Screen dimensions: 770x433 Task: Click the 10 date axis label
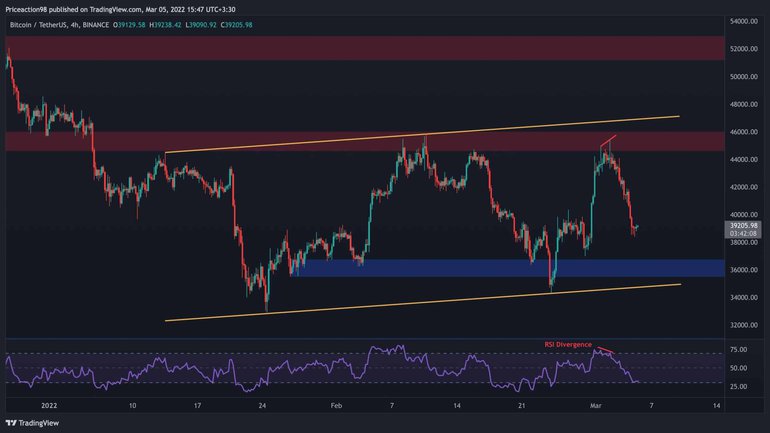point(132,406)
